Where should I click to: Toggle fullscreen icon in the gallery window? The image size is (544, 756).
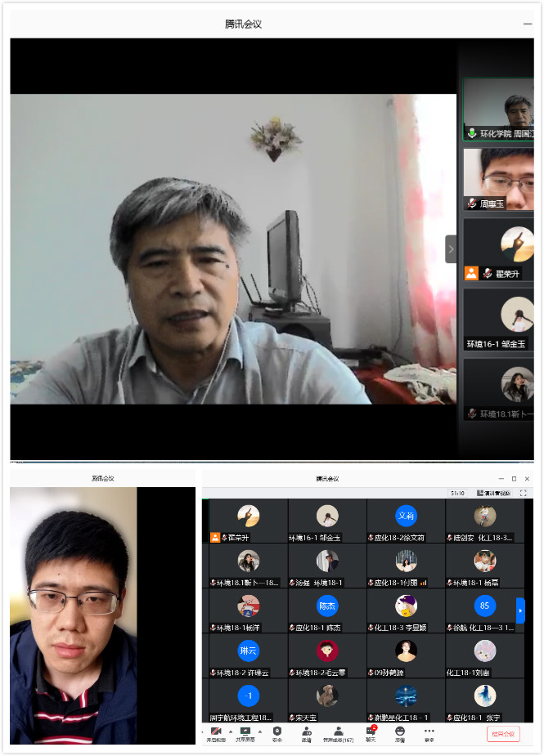[x=524, y=493]
